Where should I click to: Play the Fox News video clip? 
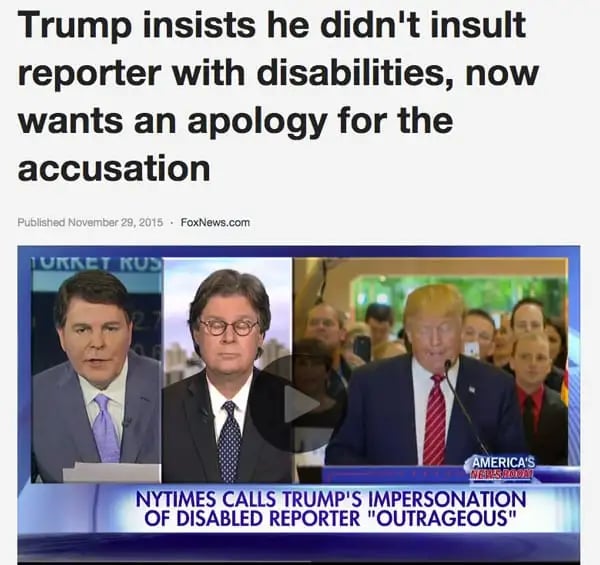tap(299, 404)
